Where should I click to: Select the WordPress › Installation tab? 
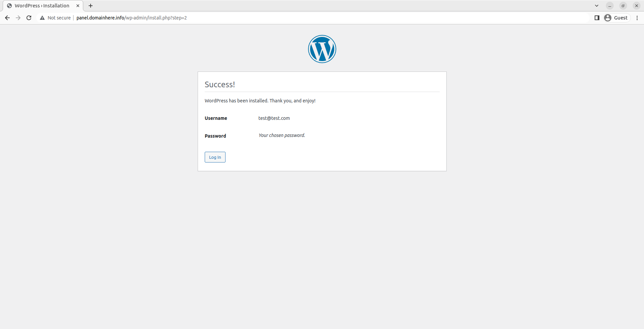(x=43, y=6)
